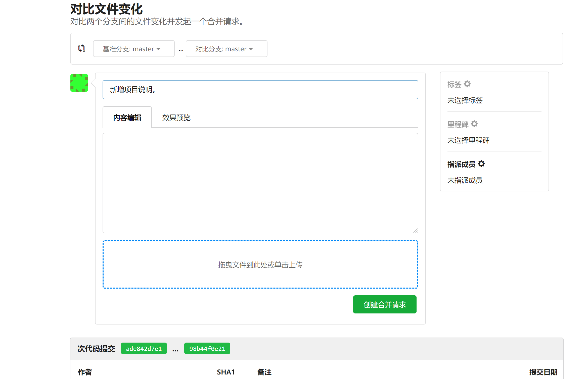Click the 未选择标签 text
The width and height of the screenshot is (588, 379).
point(465,100)
